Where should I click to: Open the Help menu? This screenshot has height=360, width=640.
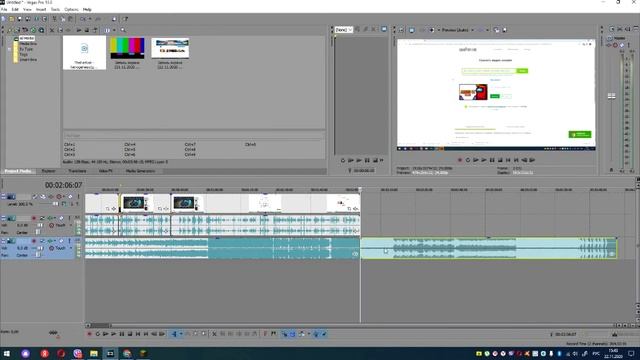point(87,9)
